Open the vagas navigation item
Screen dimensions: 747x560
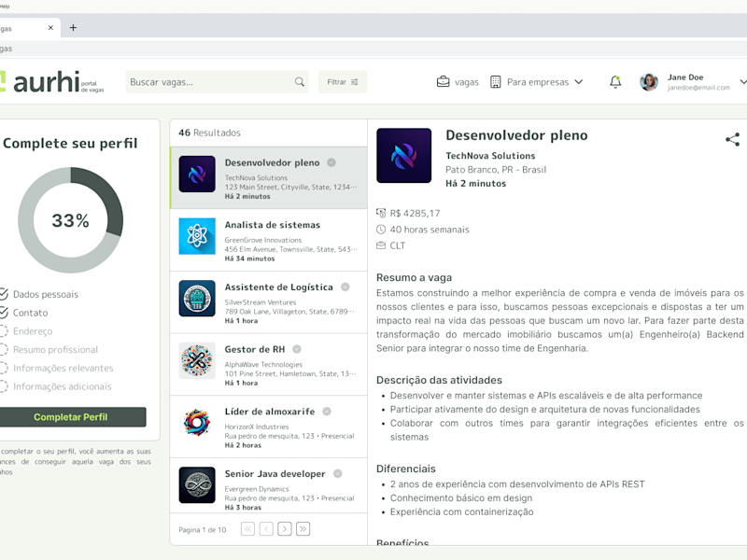click(458, 82)
